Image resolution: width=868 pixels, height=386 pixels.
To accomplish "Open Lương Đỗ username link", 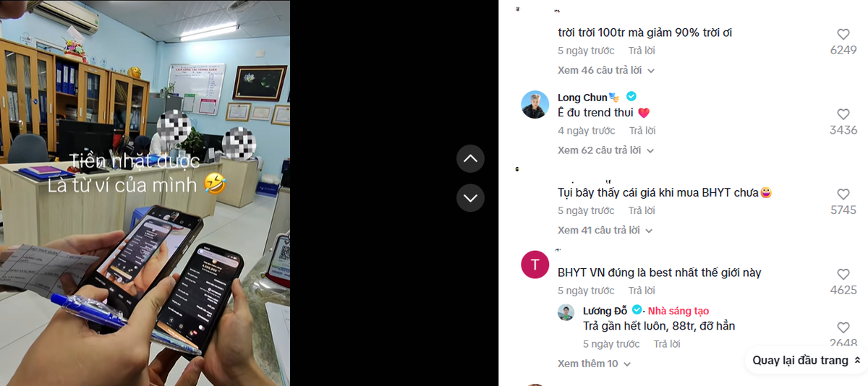I will coord(605,311).
